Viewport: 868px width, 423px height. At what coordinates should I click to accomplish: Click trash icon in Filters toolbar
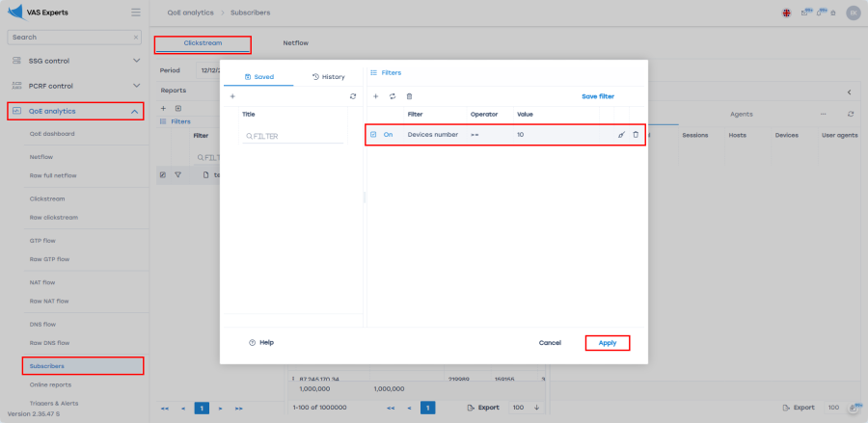(409, 96)
